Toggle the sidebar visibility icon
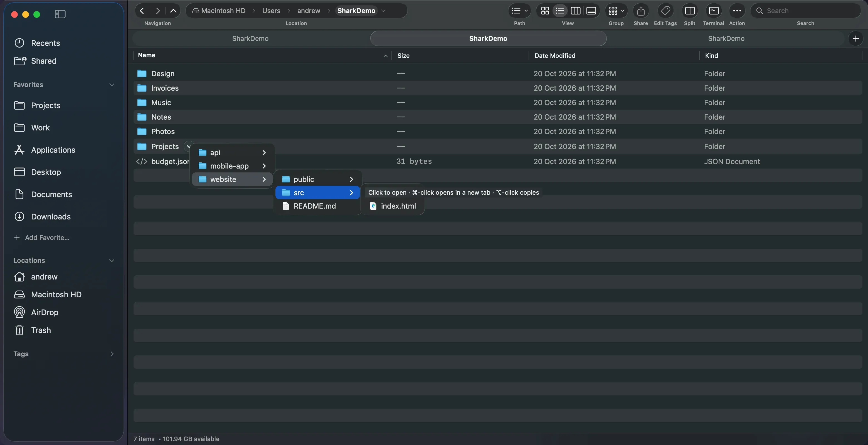868x445 pixels. 60,14
